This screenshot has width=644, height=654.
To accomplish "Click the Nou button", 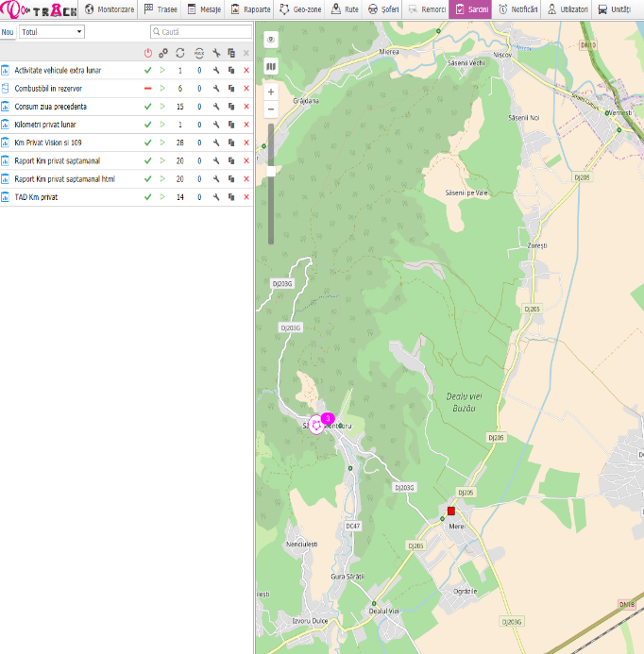I will pyautogui.click(x=8, y=32).
